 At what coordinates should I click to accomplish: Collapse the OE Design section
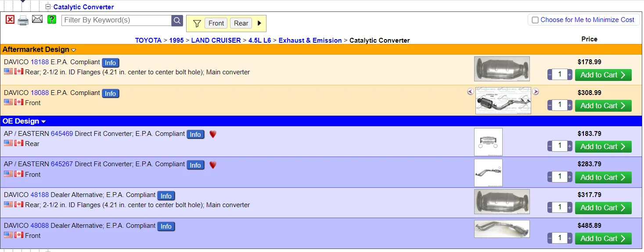(x=43, y=122)
